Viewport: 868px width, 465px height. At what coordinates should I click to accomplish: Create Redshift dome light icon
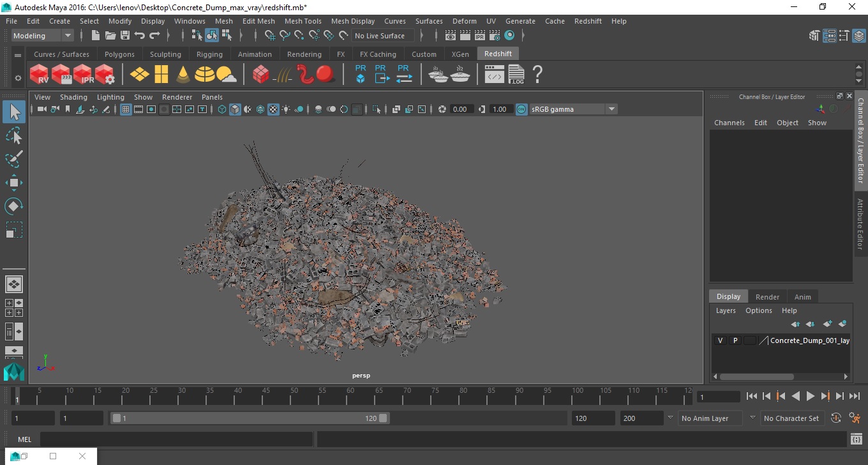pyautogui.click(x=205, y=74)
